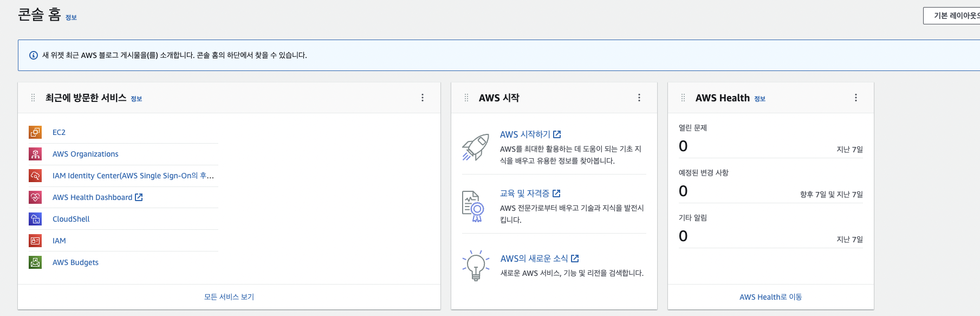Open IAM Identity Center(AWS Single Sign-On) link

[133, 176]
